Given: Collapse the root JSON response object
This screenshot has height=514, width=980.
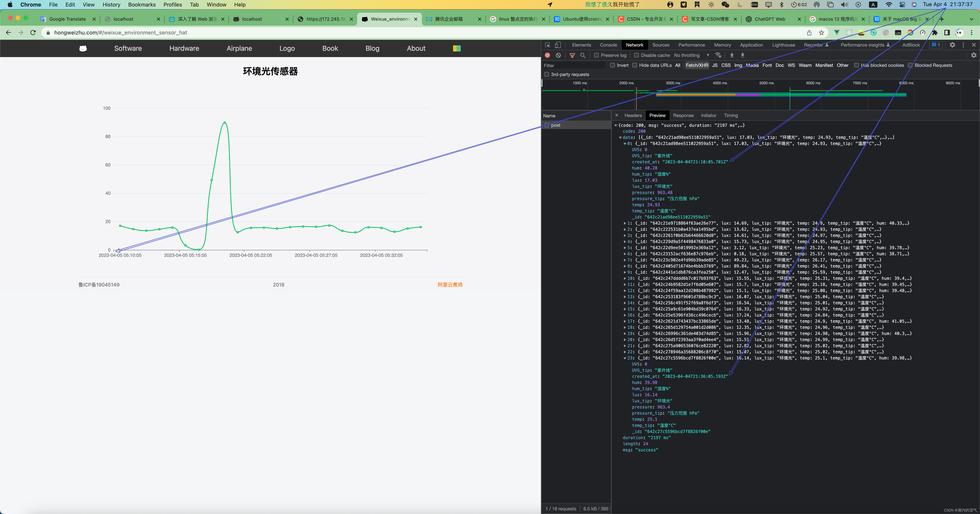Looking at the screenshot, I should point(616,125).
